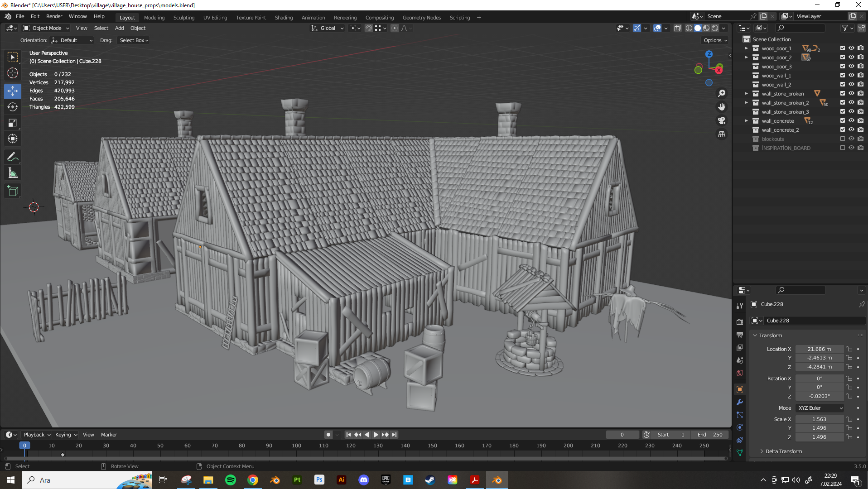The height and width of the screenshot is (489, 868).
Task: Exclude wood_door_1 collection via checkbox
Action: coord(843,48)
